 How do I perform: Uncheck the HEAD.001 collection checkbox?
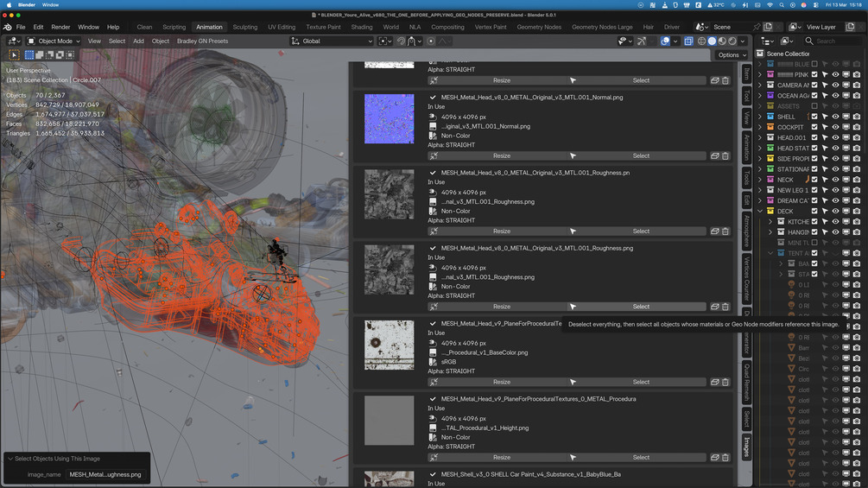[x=814, y=138]
